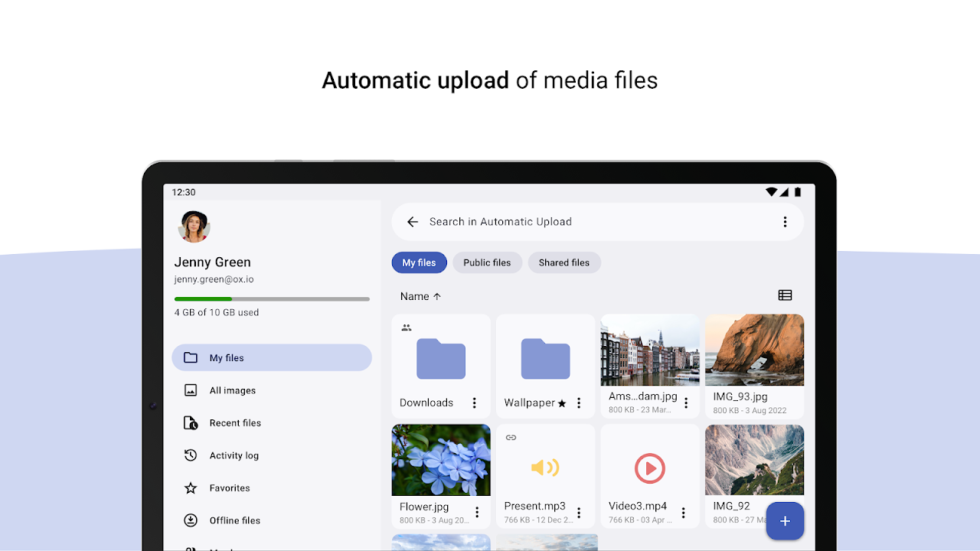
Task: Tap the Activity log history icon
Action: pos(191,455)
